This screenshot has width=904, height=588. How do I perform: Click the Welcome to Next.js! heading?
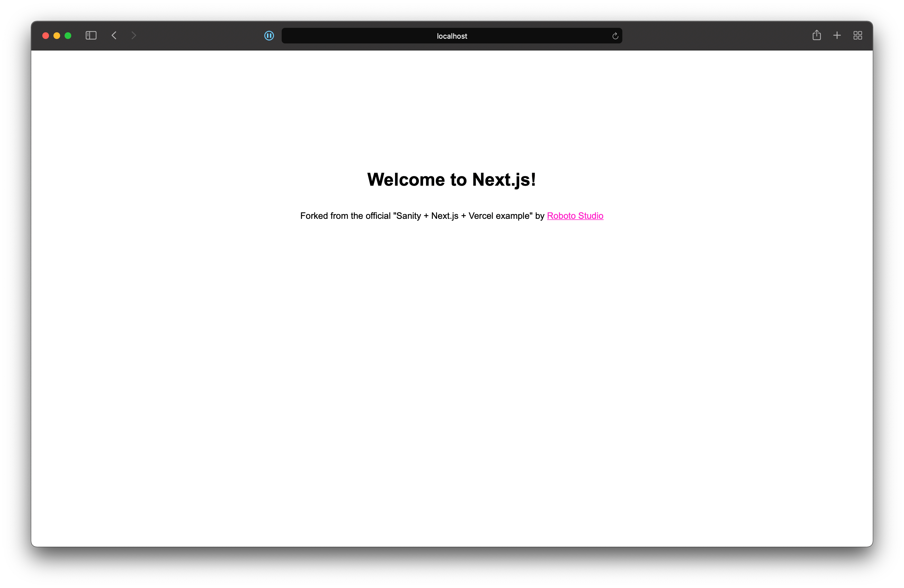click(451, 179)
